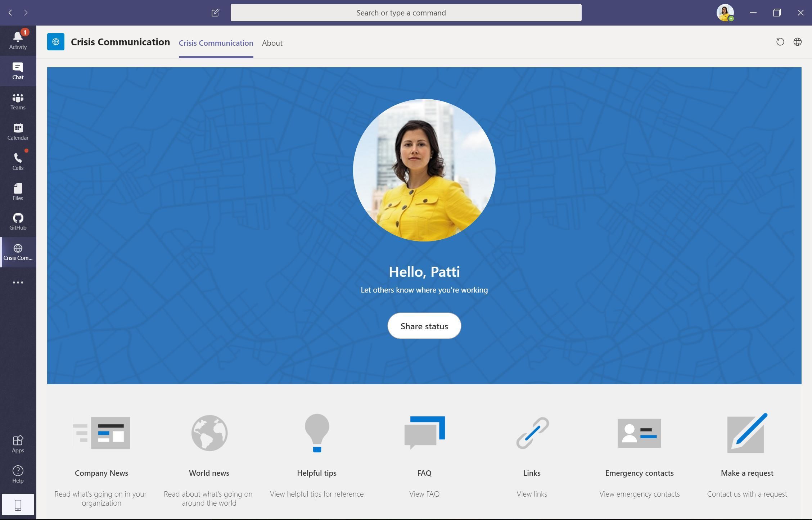Open the compose new message pencil icon
The image size is (812, 520).
215,12
